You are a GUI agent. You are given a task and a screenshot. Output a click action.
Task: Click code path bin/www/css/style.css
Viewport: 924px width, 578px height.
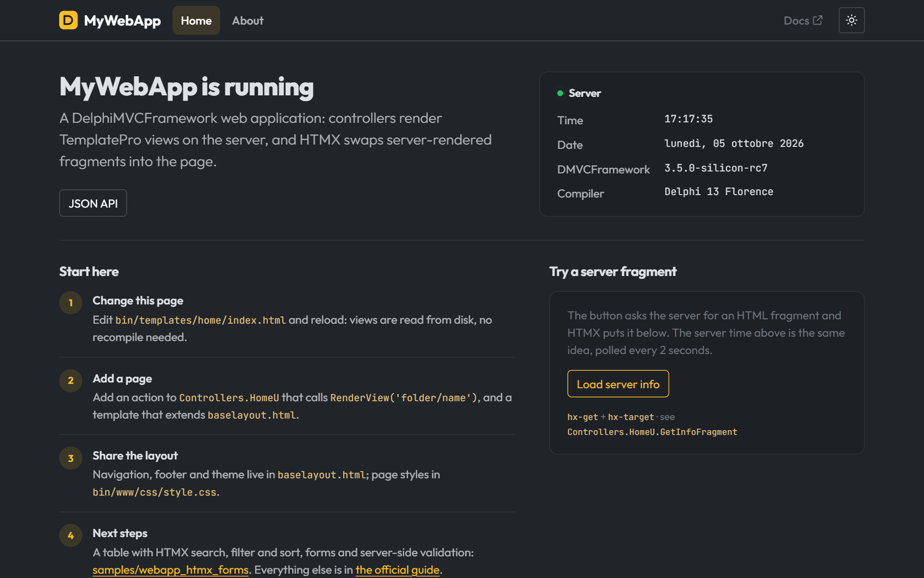(154, 492)
